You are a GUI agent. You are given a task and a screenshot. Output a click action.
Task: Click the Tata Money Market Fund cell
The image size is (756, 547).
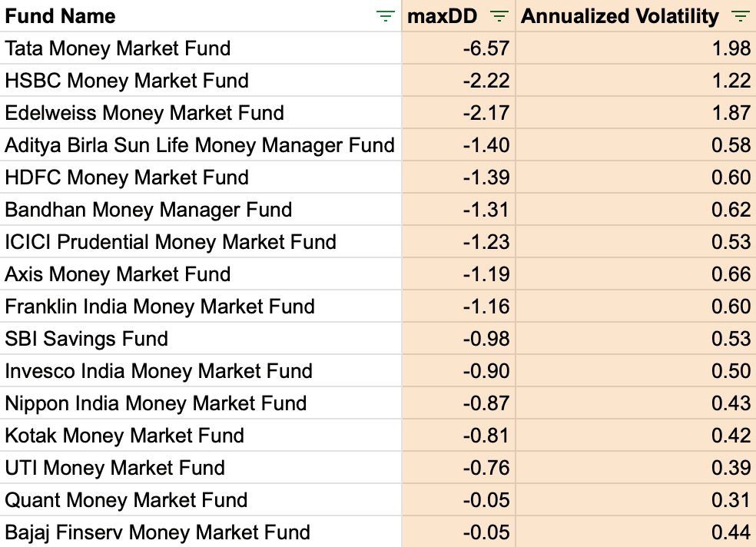tap(118, 48)
